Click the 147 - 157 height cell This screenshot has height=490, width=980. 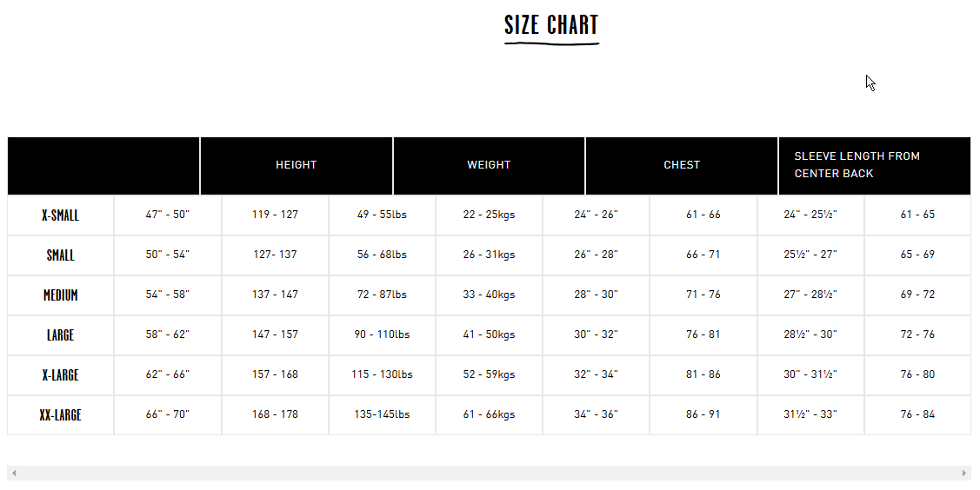tap(275, 334)
